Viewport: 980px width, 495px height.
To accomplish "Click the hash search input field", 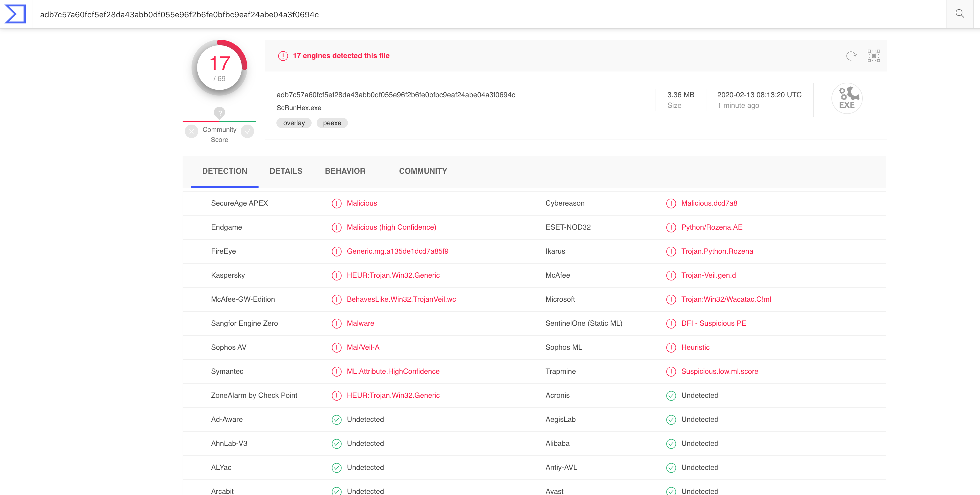I will click(489, 14).
